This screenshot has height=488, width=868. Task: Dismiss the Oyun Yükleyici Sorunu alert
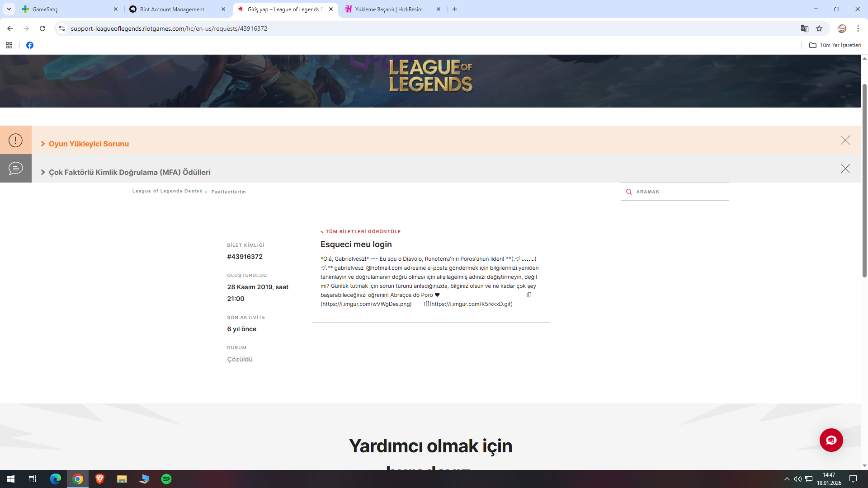pyautogui.click(x=845, y=140)
